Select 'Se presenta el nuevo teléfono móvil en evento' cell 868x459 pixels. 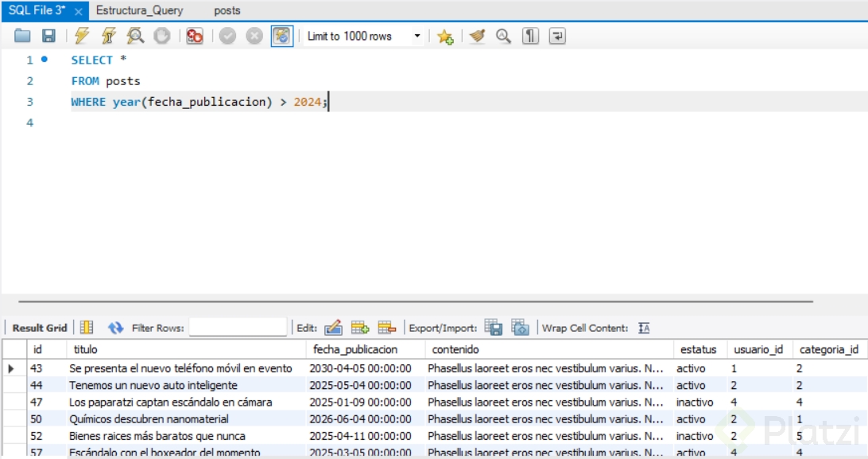[x=186, y=368]
